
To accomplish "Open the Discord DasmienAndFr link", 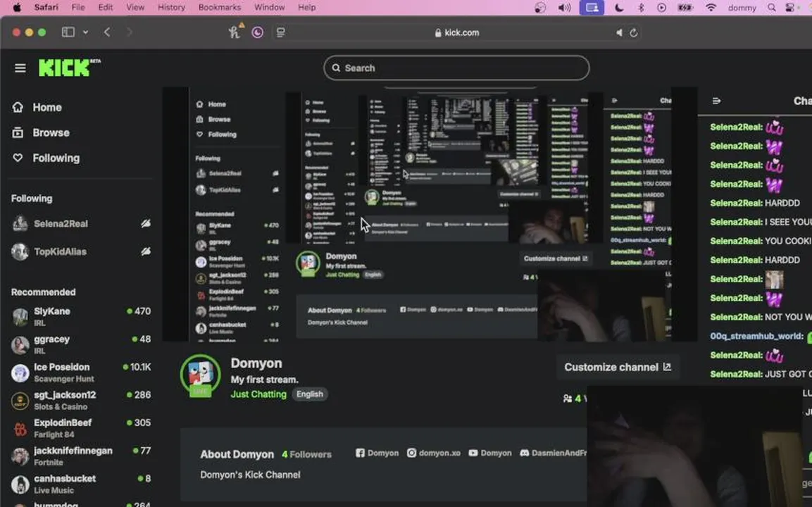I will 553,453.
